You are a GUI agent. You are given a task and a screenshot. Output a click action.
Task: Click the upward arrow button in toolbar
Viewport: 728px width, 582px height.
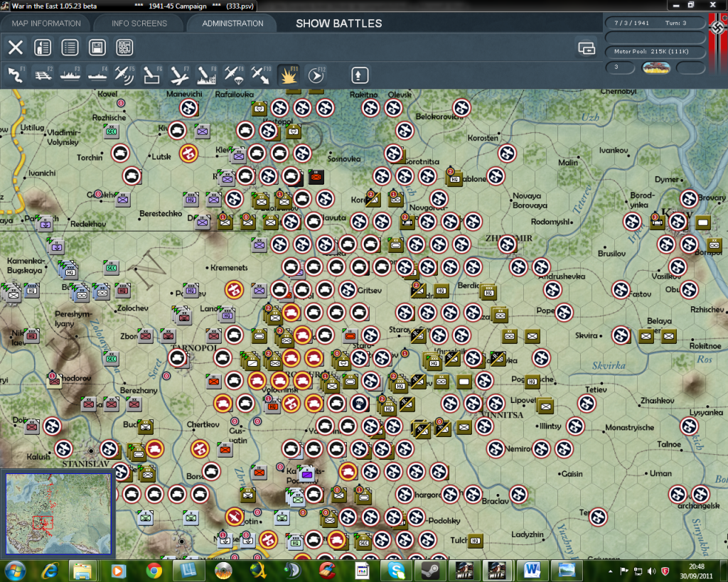tap(359, 75)
